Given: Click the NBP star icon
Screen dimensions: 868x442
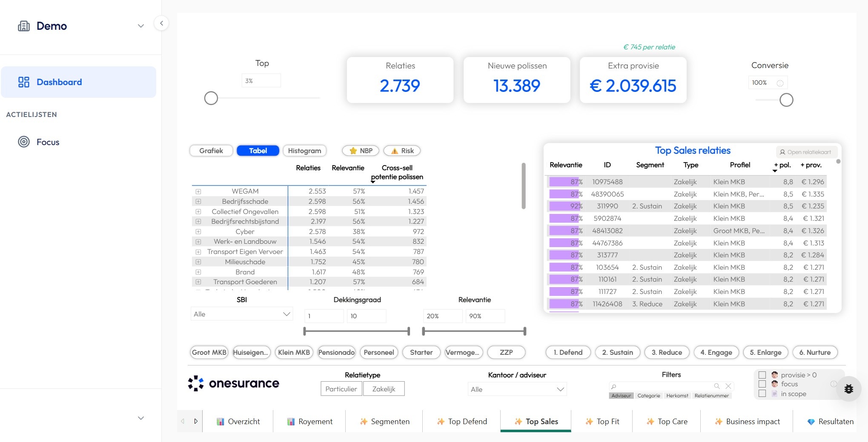Looking at the screenshot, I should (x=354, y=151).
